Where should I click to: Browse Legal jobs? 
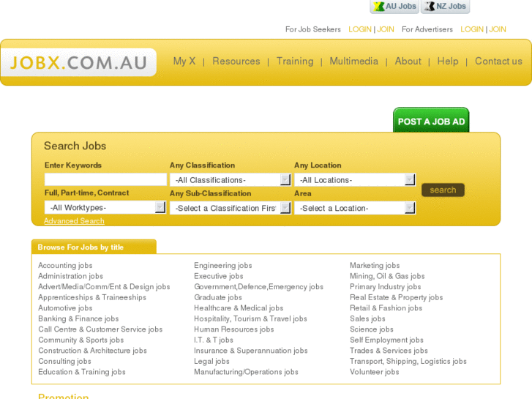point(211,362)
